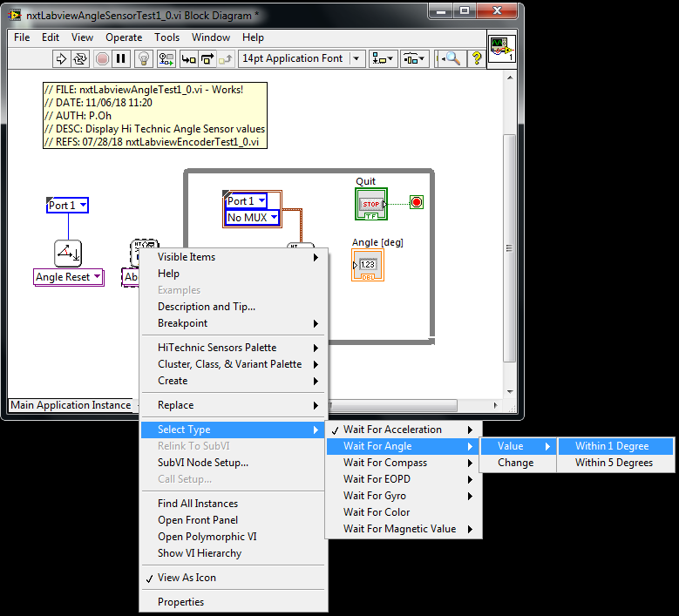Choose Within 1 Degree
679x616 pixels.
click(615, 446)
